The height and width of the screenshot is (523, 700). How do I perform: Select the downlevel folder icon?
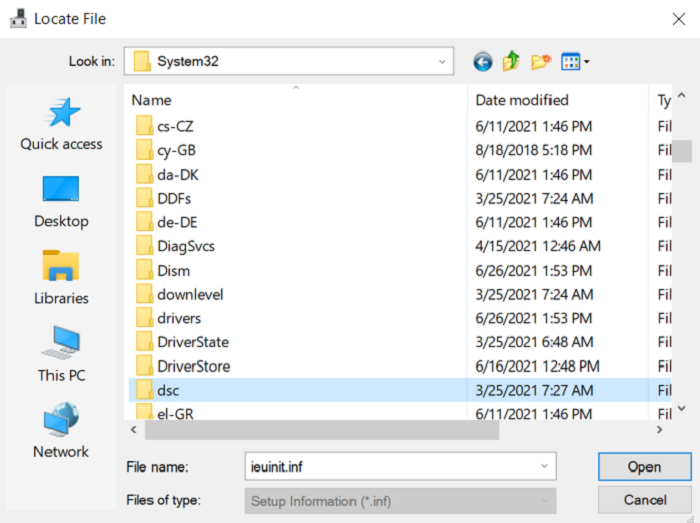[x=144, y=294]
